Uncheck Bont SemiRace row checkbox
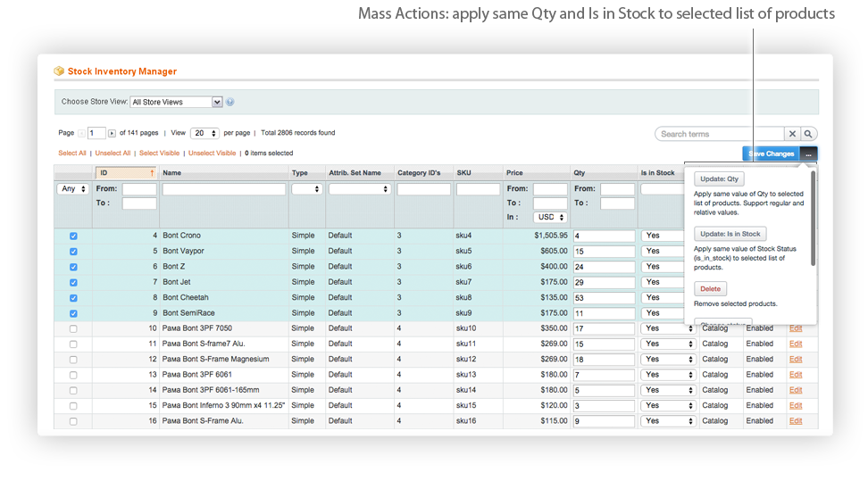Screen dimensions: 868x481 (x=73, y=313)
